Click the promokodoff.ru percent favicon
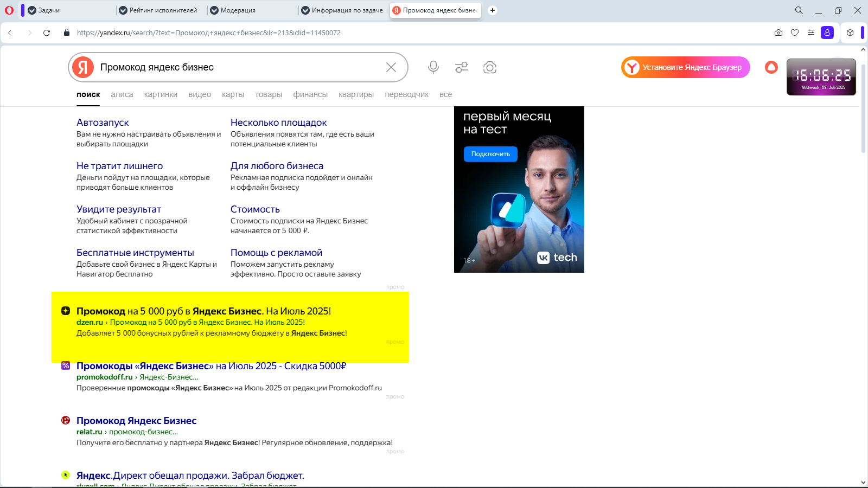Viewport: 868px width, 488px height. [66, 365]
